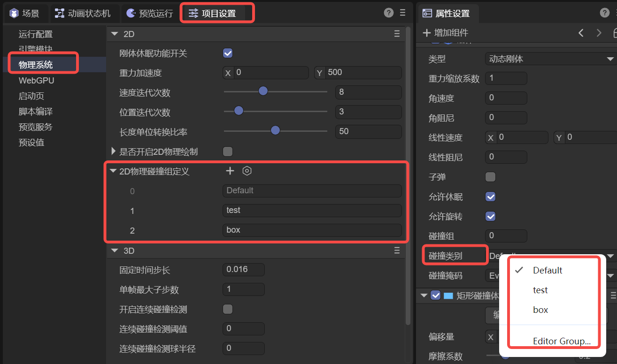Click the test collision group name field
617x364 pixels.
[x=312, y=210]
